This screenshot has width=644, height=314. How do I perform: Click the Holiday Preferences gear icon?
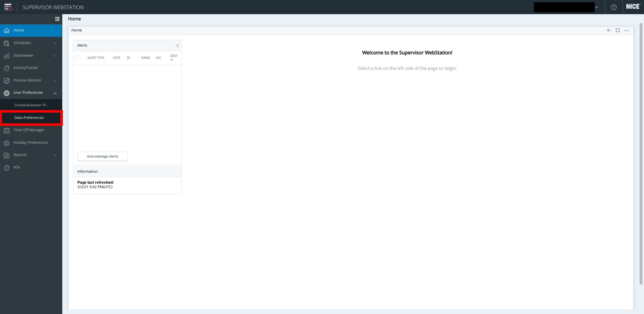click(7, 143)
